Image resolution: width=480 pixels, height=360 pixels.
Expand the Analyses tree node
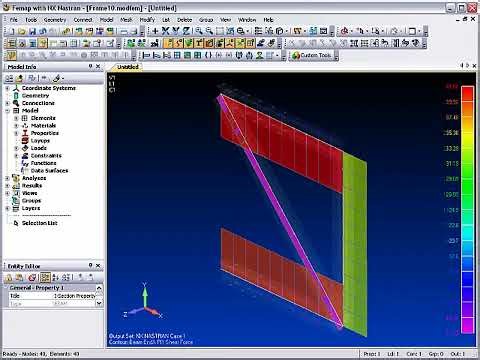pyautogui.click(x=8, y=178)
